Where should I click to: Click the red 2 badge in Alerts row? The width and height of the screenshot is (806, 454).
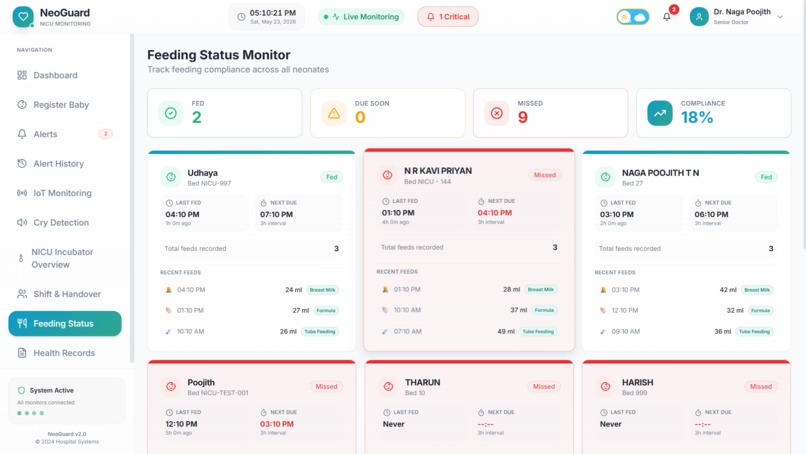tap(105, 134)
